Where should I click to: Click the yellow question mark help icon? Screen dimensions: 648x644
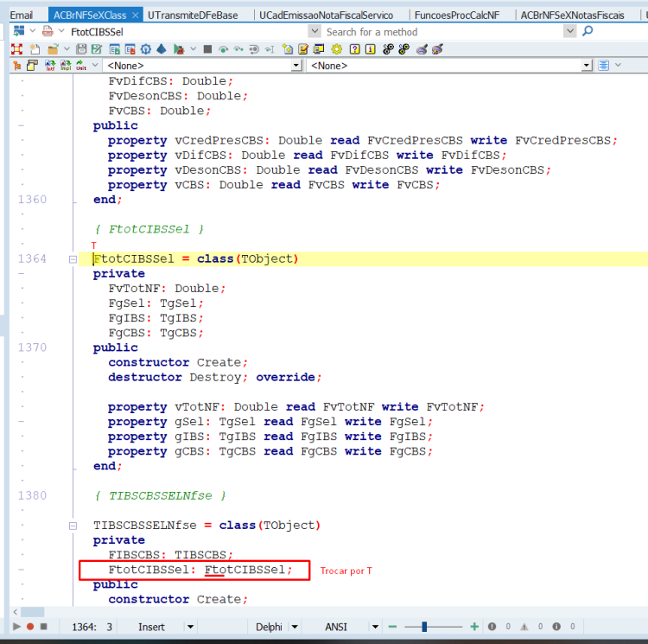[354, 49]
